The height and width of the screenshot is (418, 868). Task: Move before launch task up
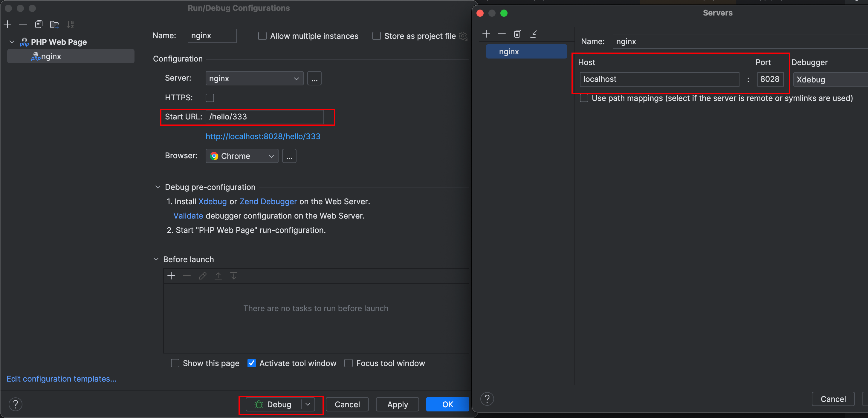tap(218, 276)
